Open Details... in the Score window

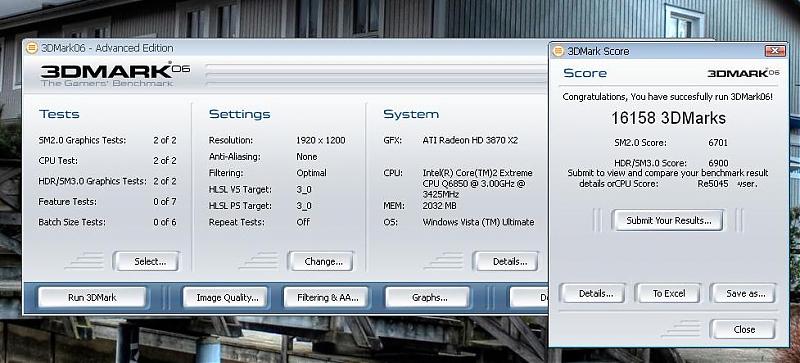click(x=593, y=294)
